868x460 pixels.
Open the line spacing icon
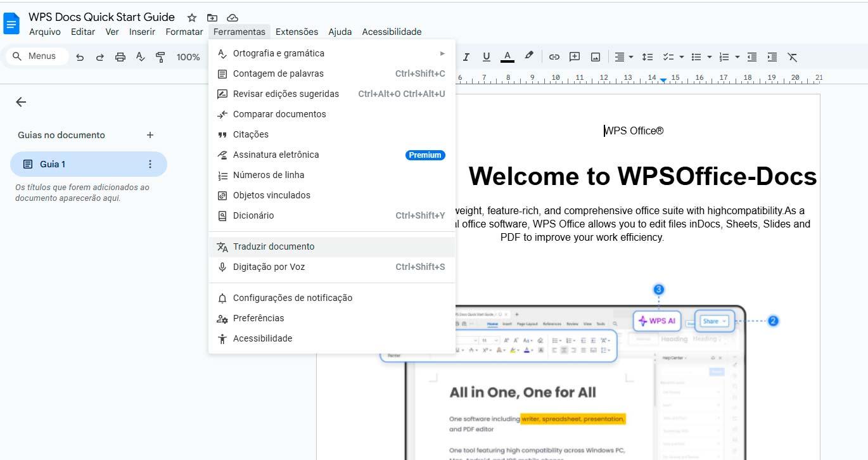click(x=647, y=56)
